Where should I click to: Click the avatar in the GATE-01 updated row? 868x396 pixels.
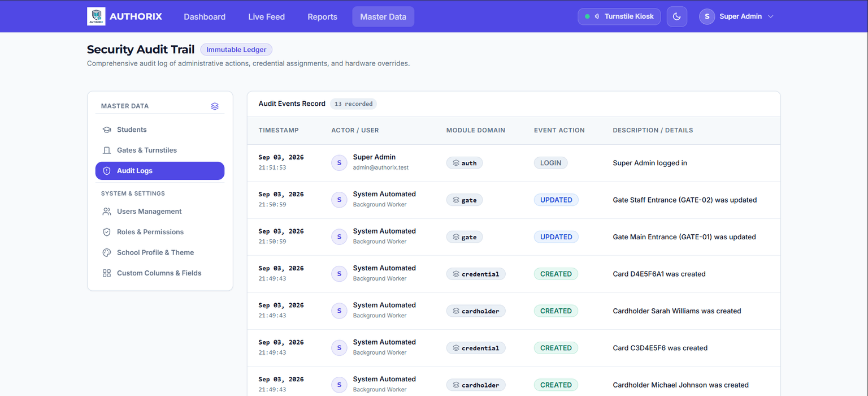click(x=339, y=237)
